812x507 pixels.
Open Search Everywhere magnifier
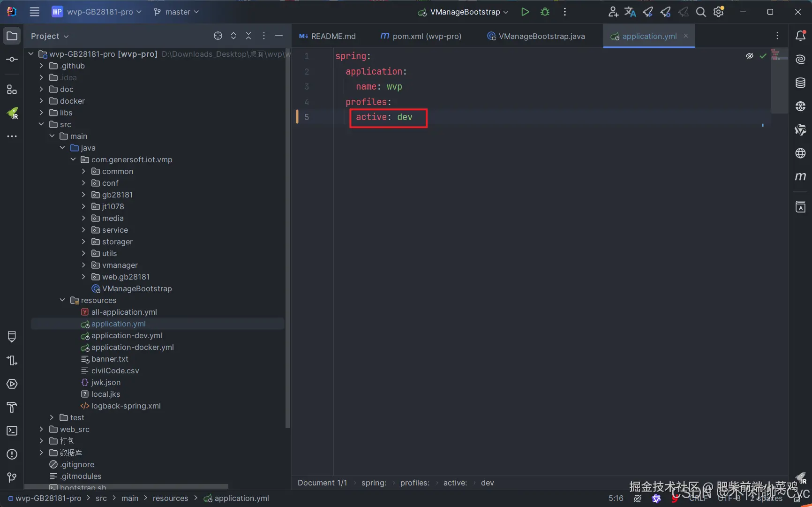[701, 12]
